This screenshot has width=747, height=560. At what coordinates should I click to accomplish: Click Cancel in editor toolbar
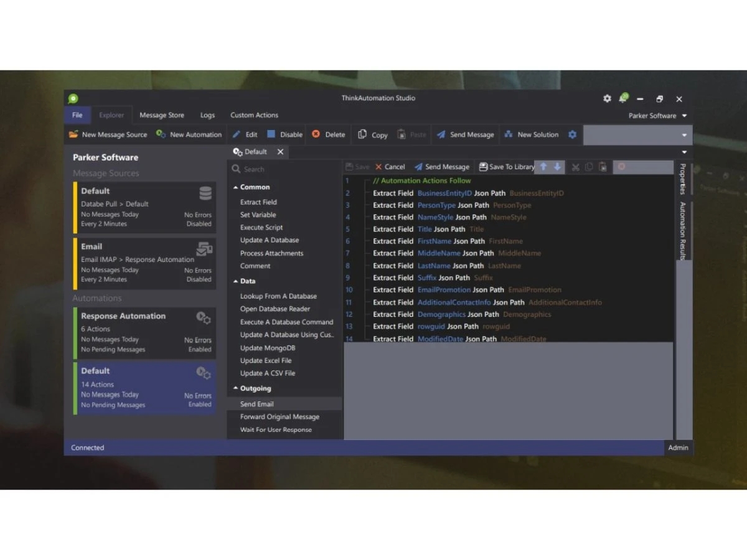point(390,167)
